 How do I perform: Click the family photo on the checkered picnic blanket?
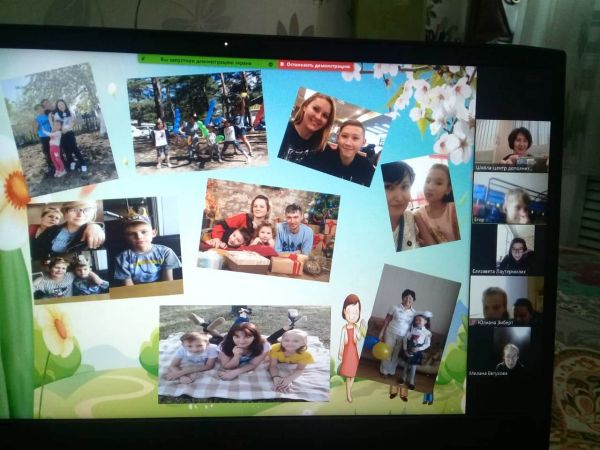[x=245, y=352]
